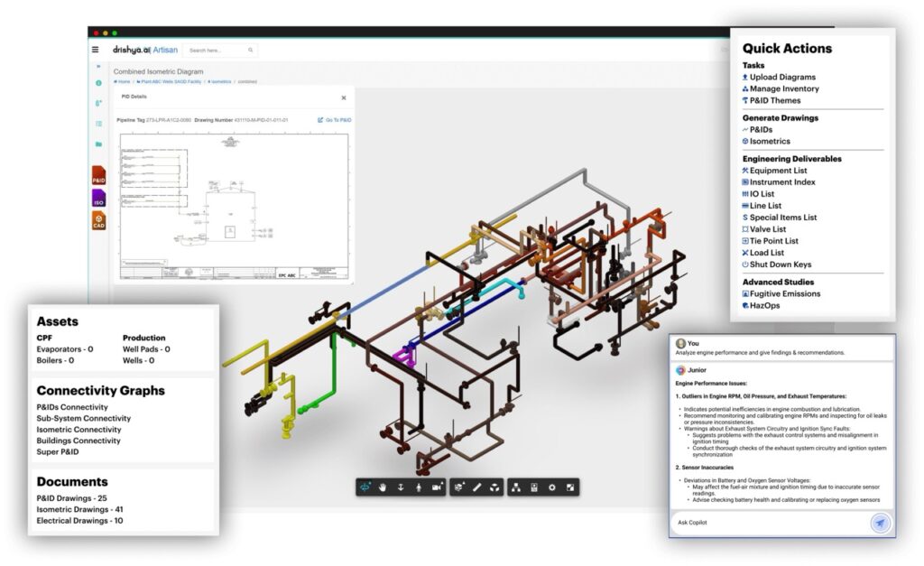Open the CAD file icon in sidebar
The width and height of the screenshot is (924, 566).
click(98, 220)
